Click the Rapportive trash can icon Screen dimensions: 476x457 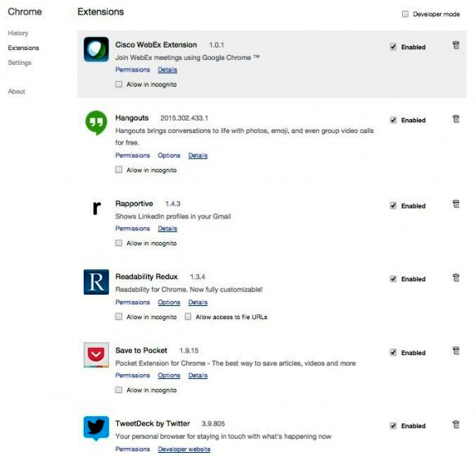[455, 204]
